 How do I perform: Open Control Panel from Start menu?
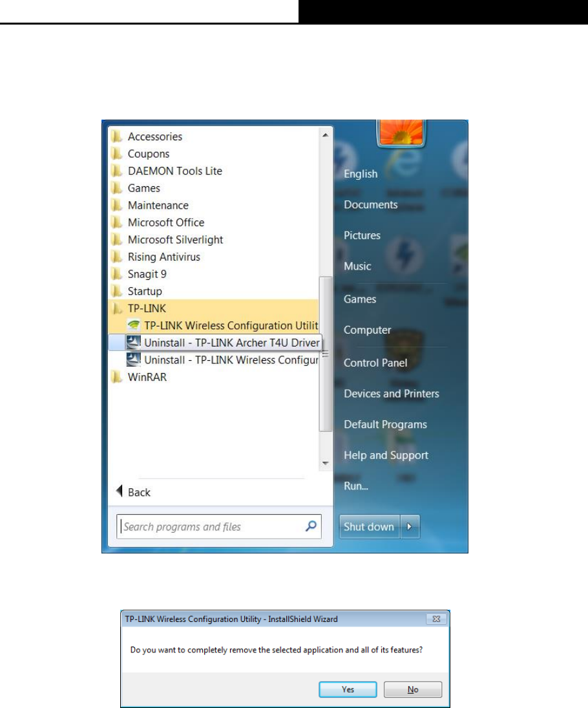click(375, 363)
